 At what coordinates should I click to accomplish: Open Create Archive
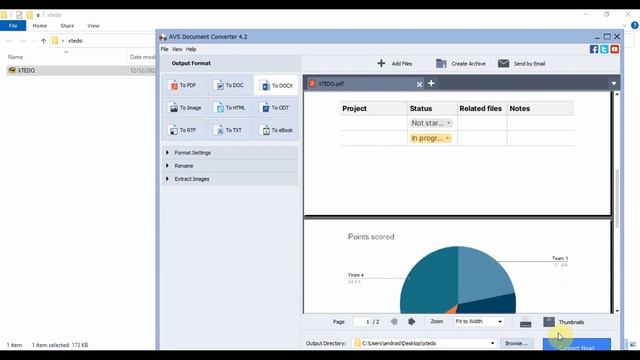(461, 64)
